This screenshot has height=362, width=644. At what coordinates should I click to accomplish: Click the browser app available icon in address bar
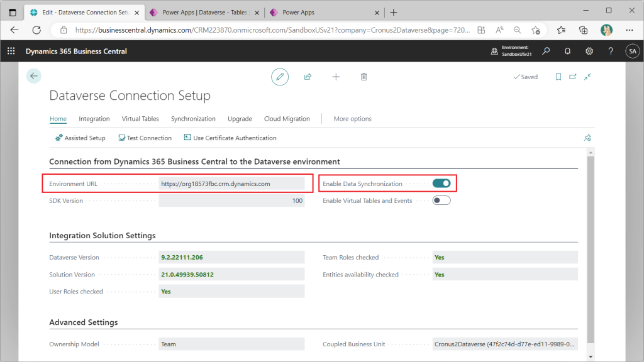click(481, 30)
